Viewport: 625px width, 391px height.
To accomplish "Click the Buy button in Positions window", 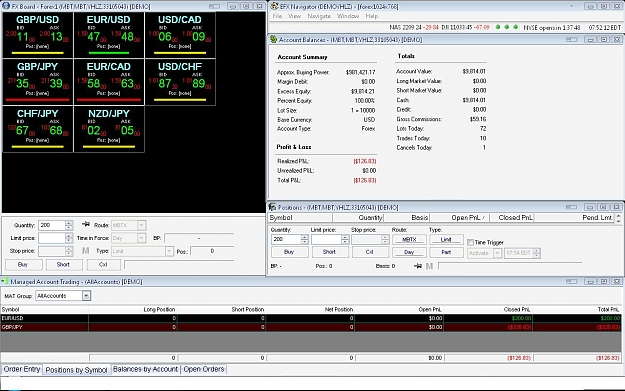I will 289,252.
